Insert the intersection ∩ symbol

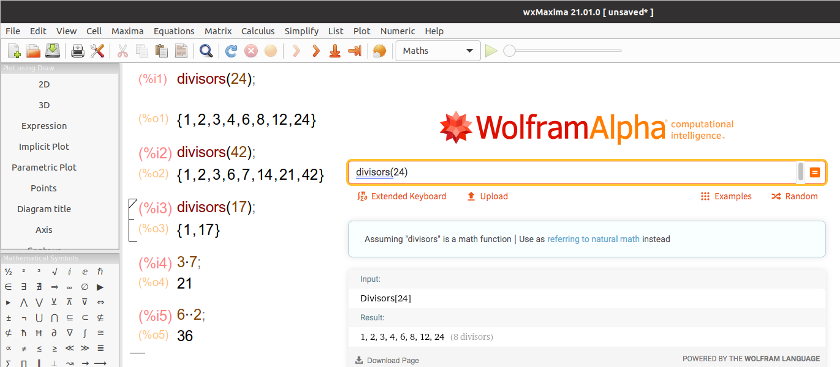[x=54, y=318]
